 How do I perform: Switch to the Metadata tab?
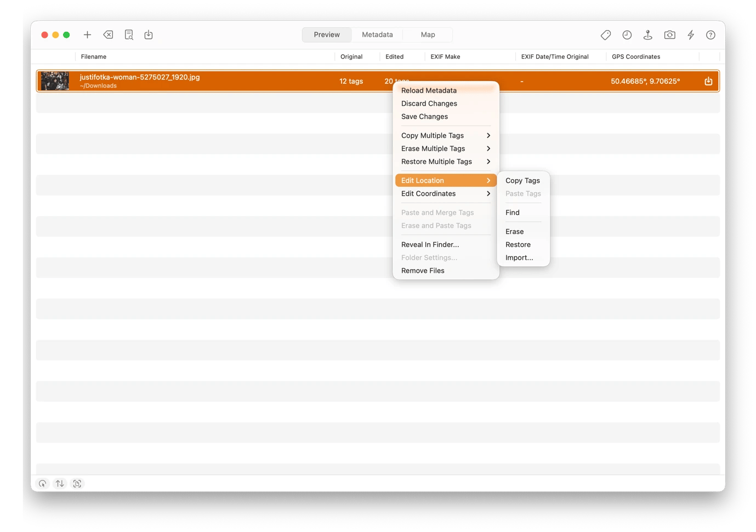coord(377,35)
